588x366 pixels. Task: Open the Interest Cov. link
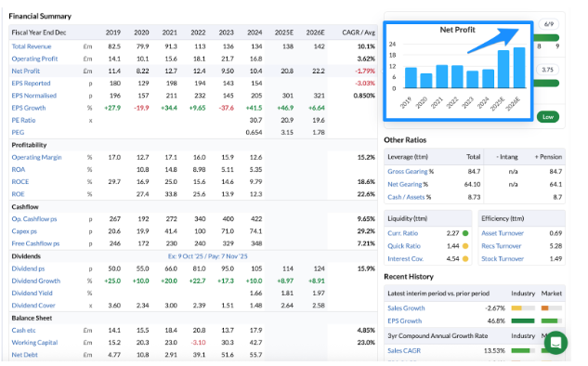405,259
